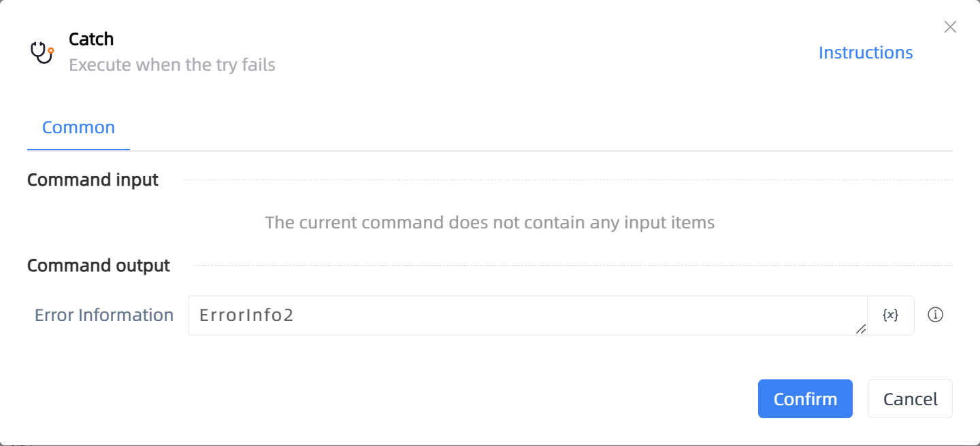The width and height of the screenshot is (980, 446).
Task: Focus the ErrorInfo2 input field
Action: (527, 315)
